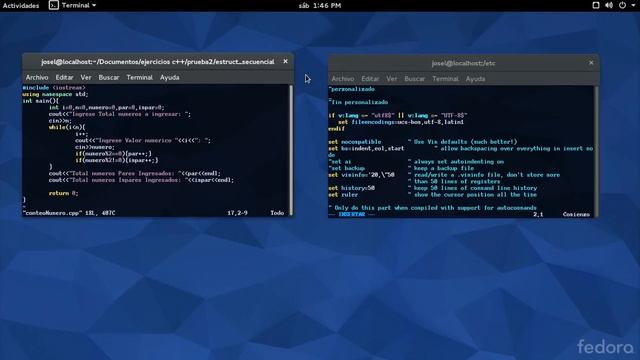
Task: Click the 'Total numeros Impares Ingresados' cout line
Action: coord(141,180)
